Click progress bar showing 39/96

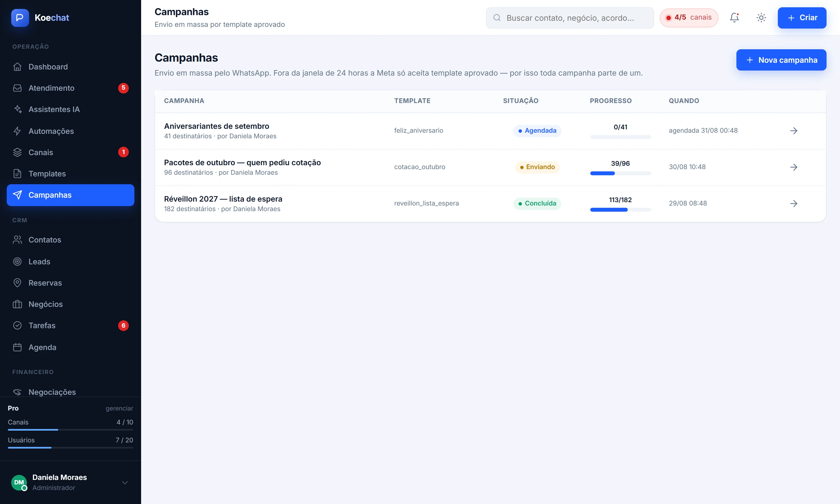coord(620,173)
